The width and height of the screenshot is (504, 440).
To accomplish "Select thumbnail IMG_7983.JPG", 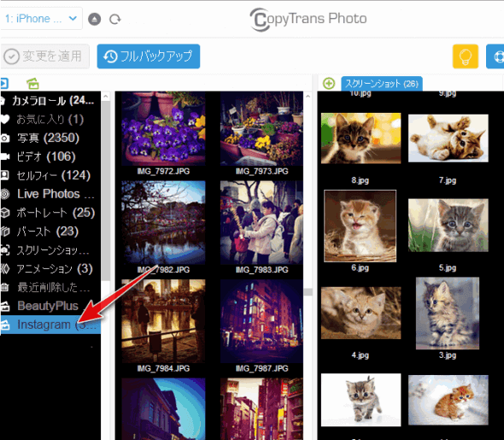I will pyautogui.click(x=261, y=222).
